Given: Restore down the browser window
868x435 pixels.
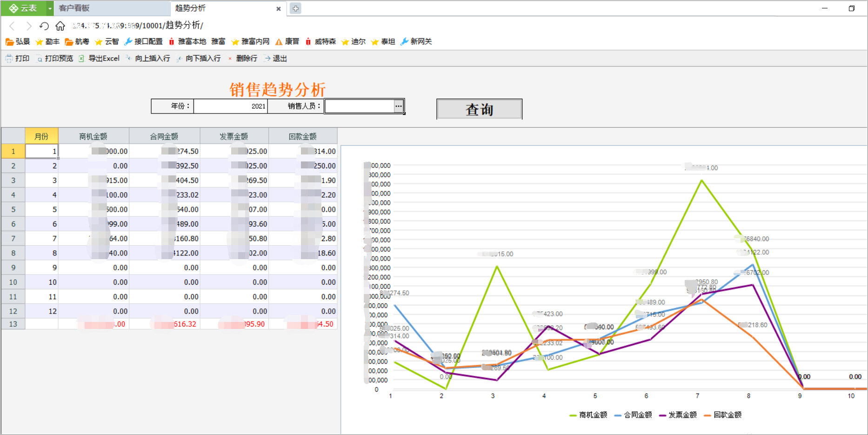Looking at the screenshot, I should point(851,8).
